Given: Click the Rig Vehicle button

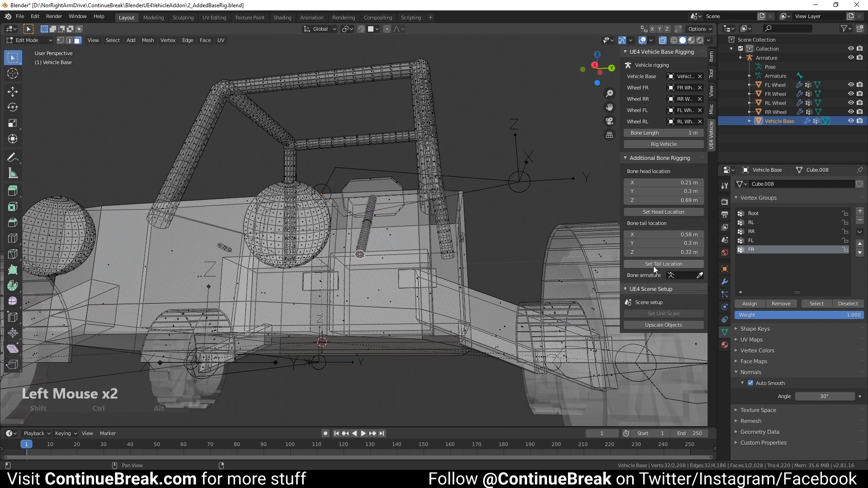Looking at the screenshot, I should (x=664, y=144).
